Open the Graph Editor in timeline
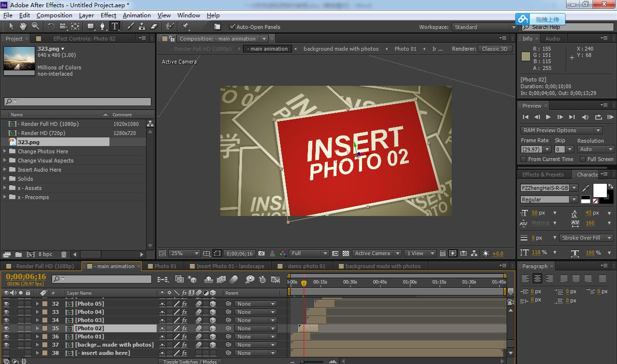The image size is (617, 364). 275,279
